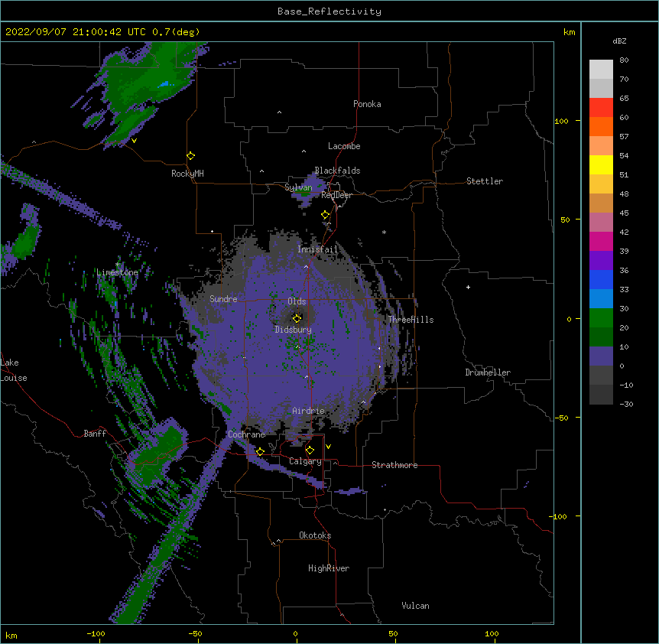
Task: Click the Banff label
Action: pyautogui.click(x=95, y=434)
